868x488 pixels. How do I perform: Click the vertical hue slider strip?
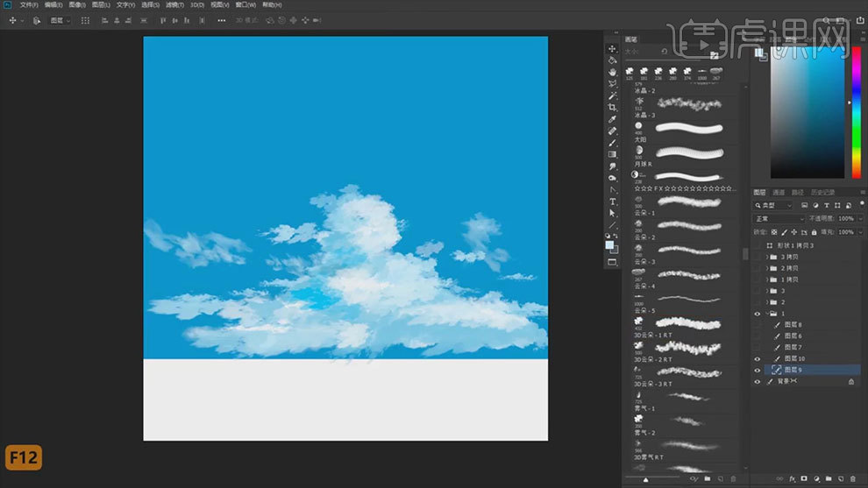click(857, 113)
